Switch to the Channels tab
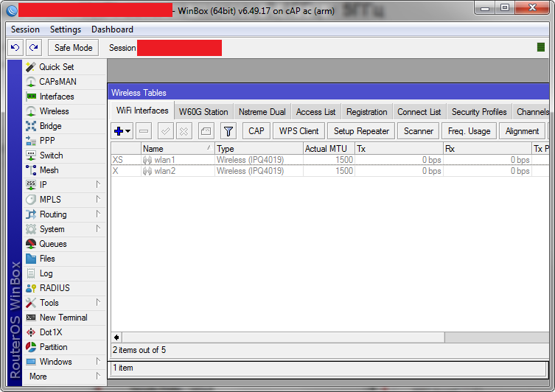 coord(531,112)
